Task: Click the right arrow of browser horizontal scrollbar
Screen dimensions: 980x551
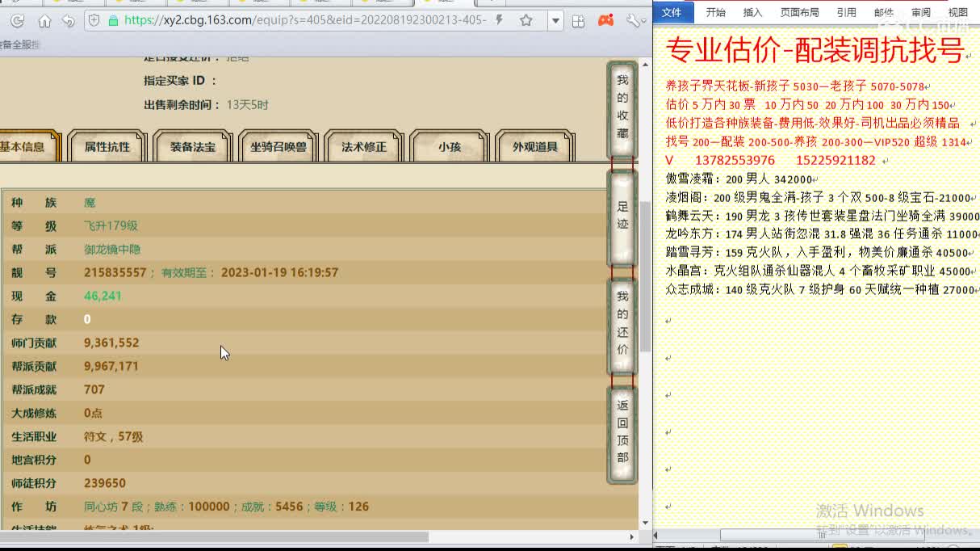Action: (632, 536)
